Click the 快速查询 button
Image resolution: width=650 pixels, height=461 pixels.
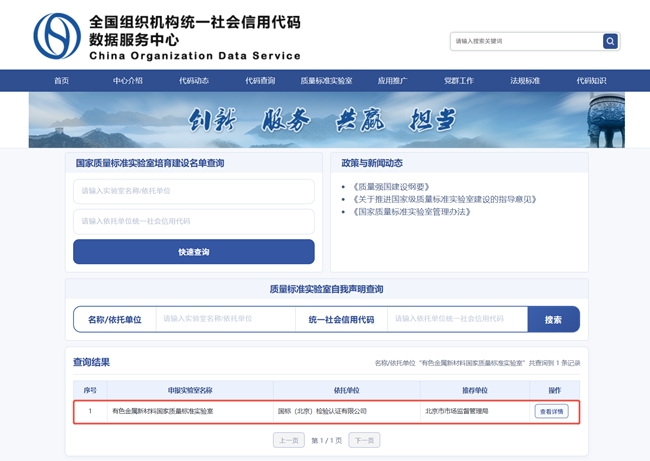[193, 252]
